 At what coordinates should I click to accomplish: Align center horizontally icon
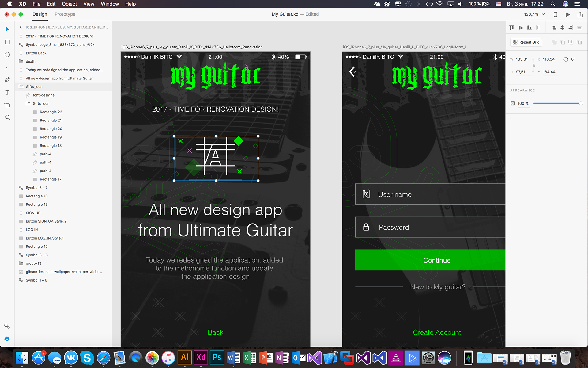click(562, 28)
